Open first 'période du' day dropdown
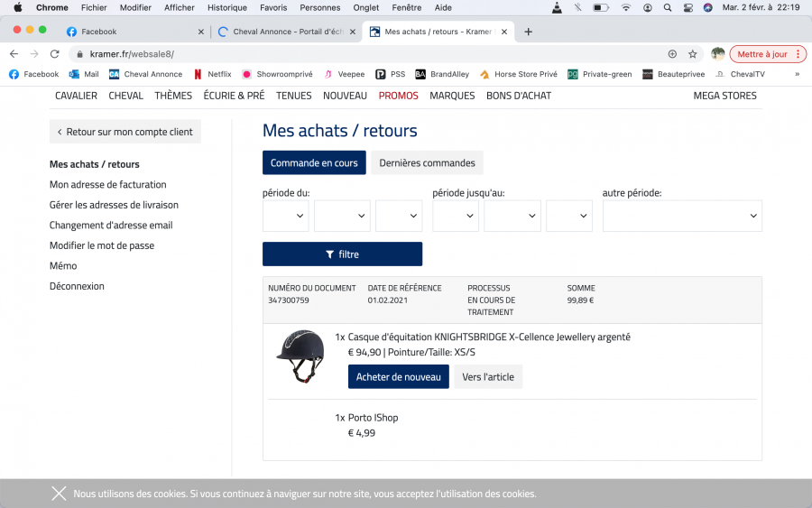Viewport: 812px width, 508px height. tap(285, 217)
